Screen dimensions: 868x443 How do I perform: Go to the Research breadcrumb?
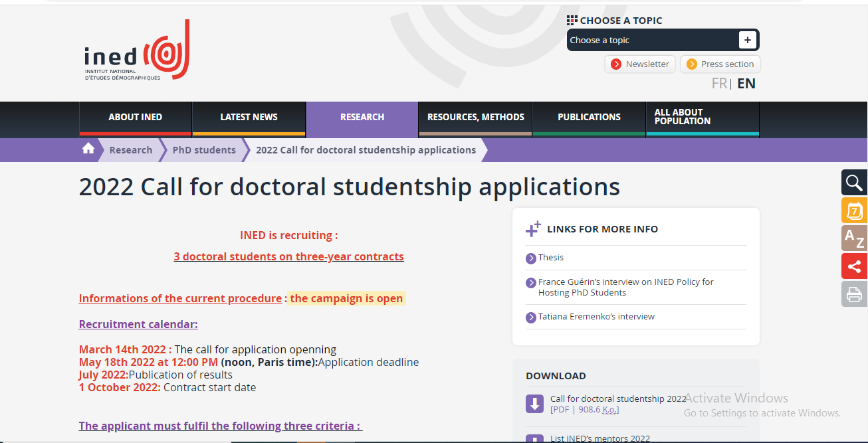pos(131,150)
